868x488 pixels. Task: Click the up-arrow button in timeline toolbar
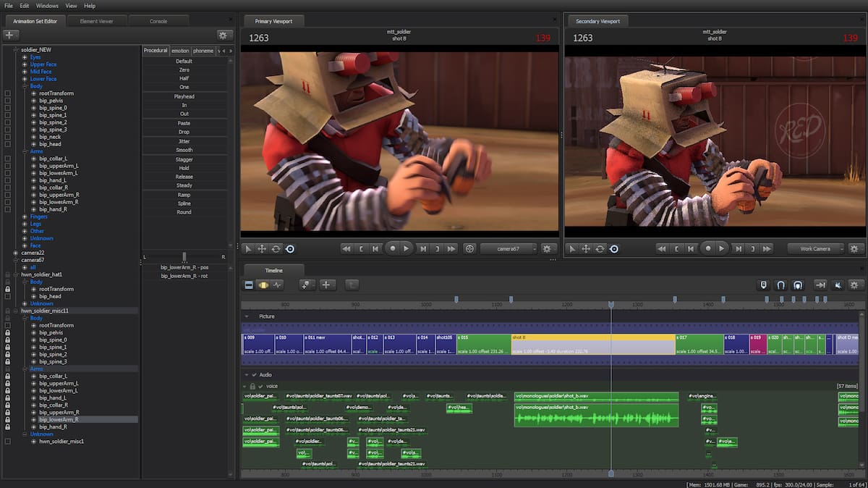pos(352,285)
